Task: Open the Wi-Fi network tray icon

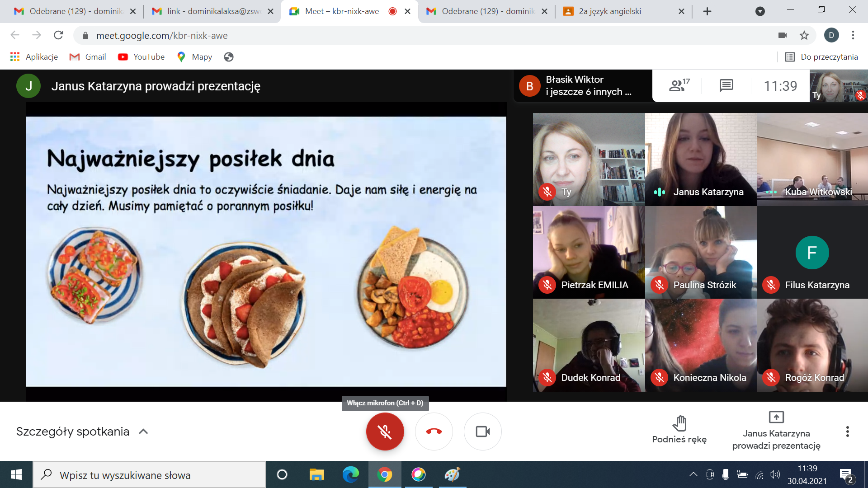Action: (759, 475)
